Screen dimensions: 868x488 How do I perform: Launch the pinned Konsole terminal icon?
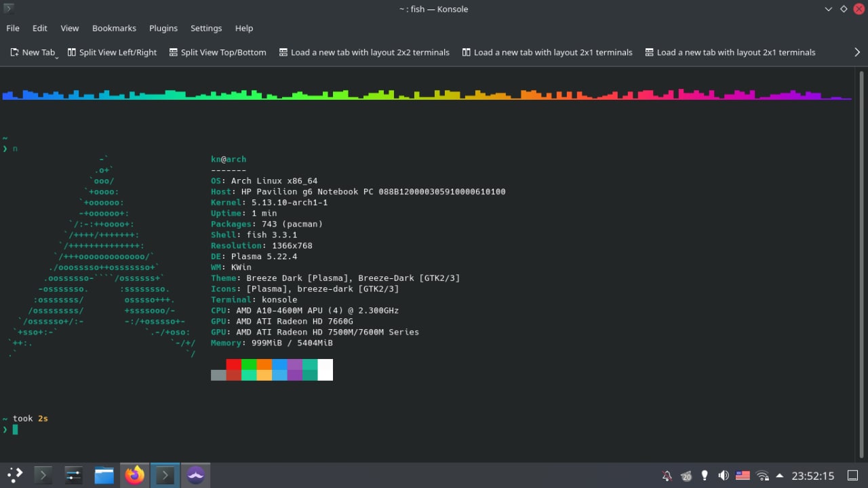pyautogui.click(x=43, y=475)
